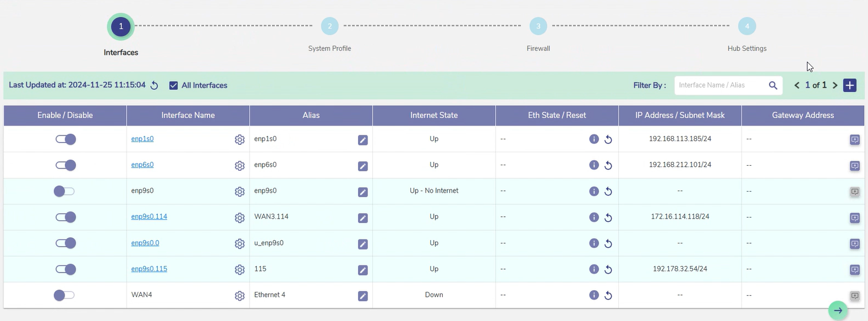Refresh the last updated timestamp
Screen dimensions: 868x321
155,85
